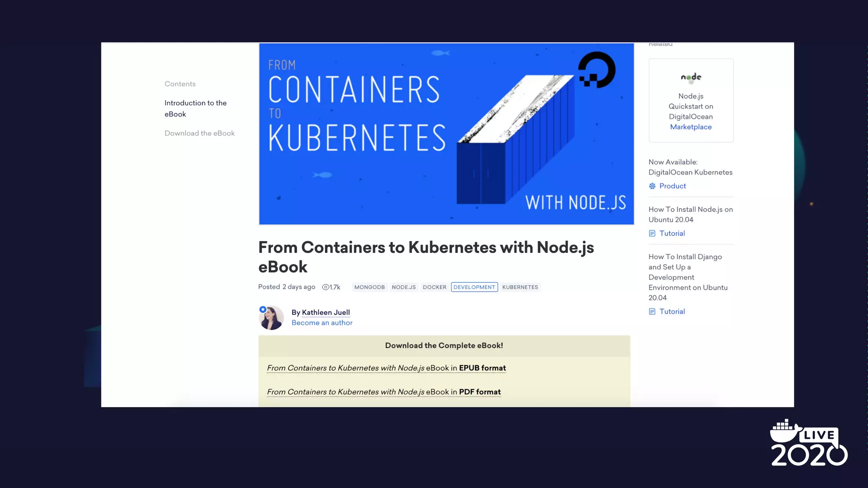Click the DigitalOcean logo in banner
This screenshot has width=868, height=488.
pos(597,70)
